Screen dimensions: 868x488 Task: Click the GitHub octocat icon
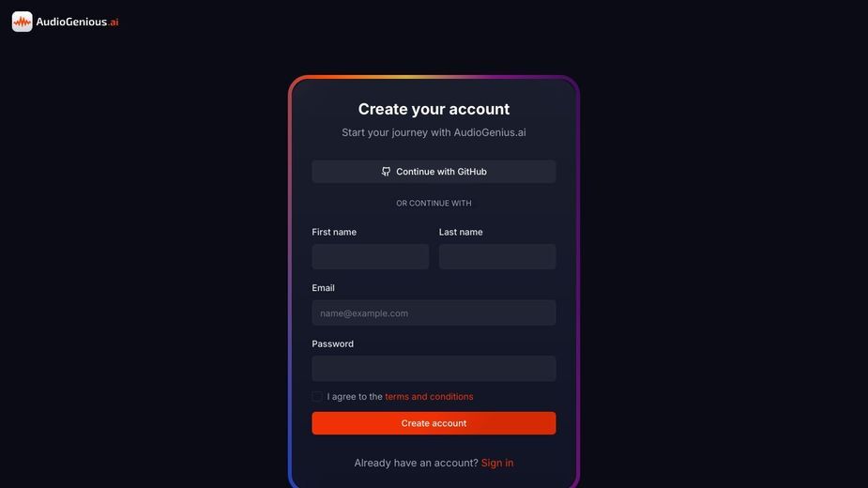(386, 172)
